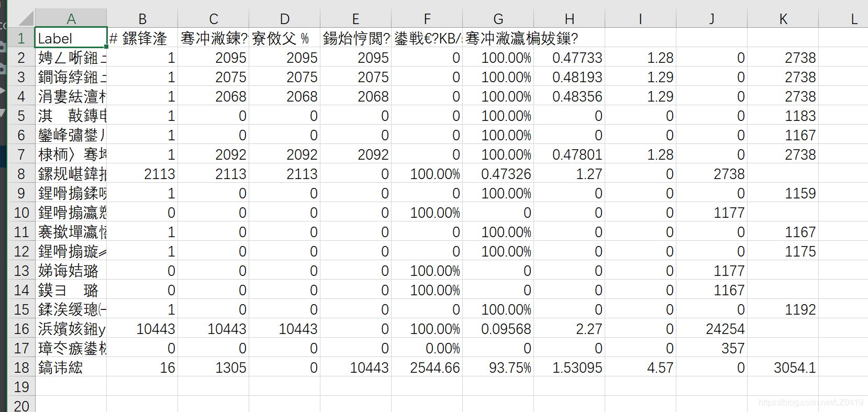Viewport: 868px width, 412px height.
Task: Select row 5 header
Action: [21, 116]
